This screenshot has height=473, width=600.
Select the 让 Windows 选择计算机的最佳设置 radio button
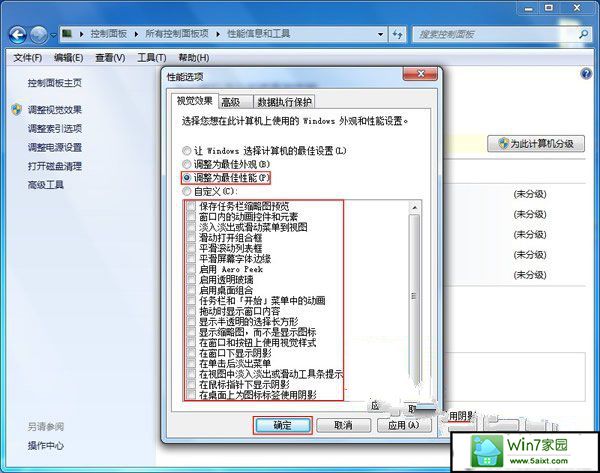click(186, 150)
